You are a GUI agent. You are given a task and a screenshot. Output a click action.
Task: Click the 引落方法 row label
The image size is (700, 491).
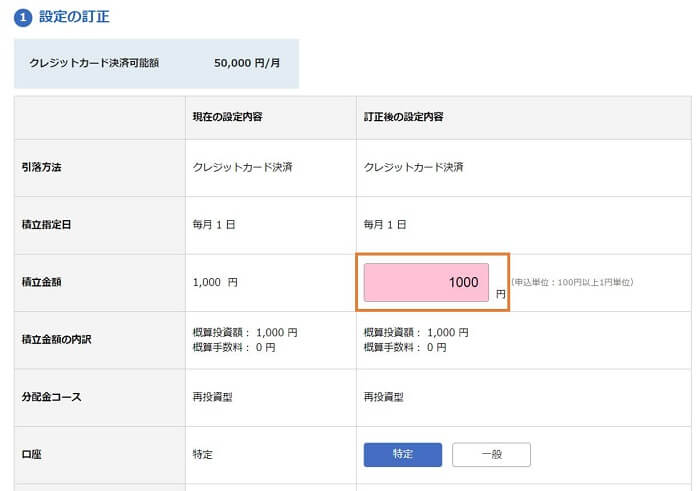point(42,167)
